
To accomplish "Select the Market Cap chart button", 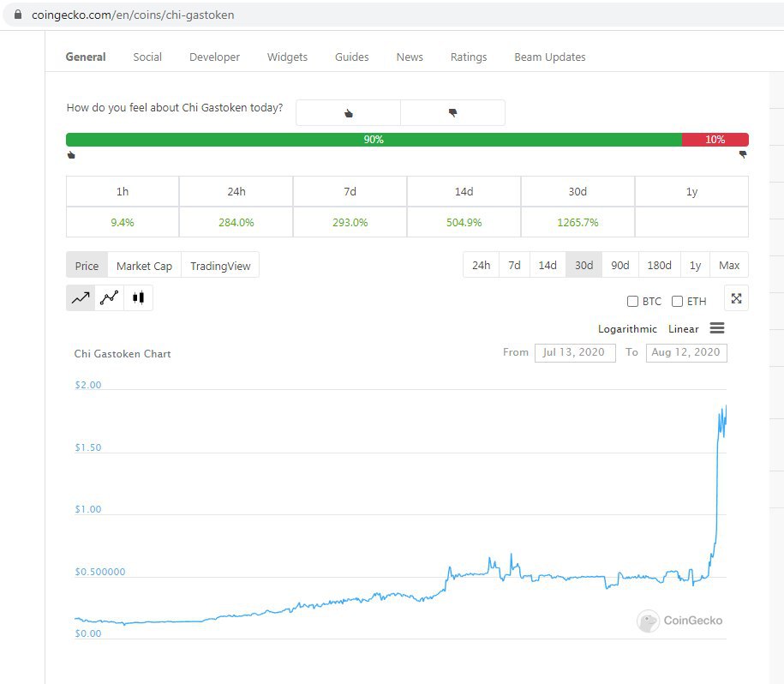I will pyautogui.click(x=144, y=266).
